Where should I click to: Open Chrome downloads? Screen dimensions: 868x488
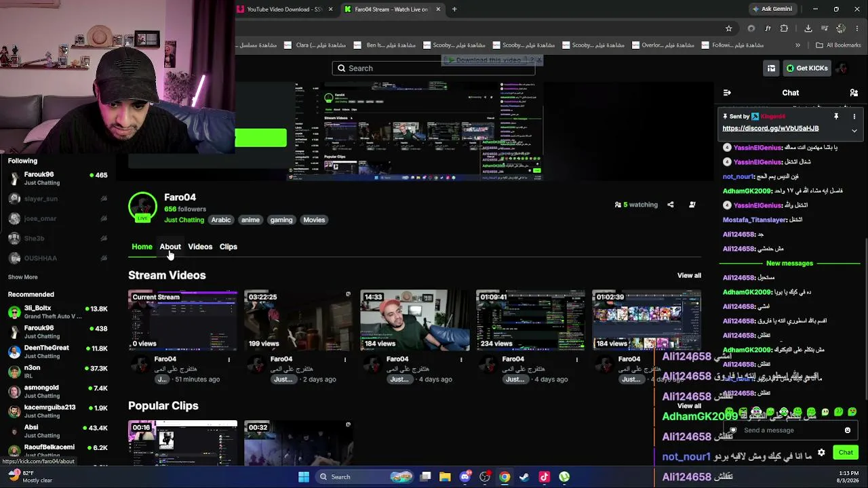coord(808,28)
